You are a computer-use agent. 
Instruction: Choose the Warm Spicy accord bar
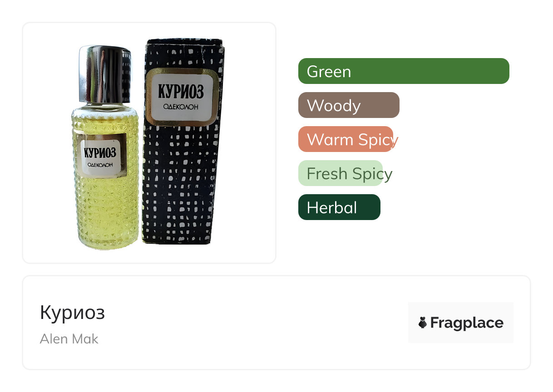[346, 139]
